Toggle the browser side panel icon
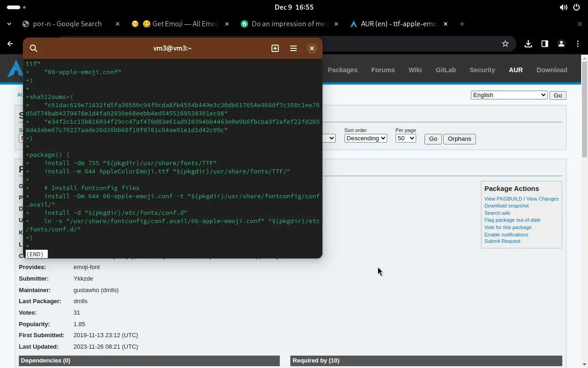 coord(545,44)
